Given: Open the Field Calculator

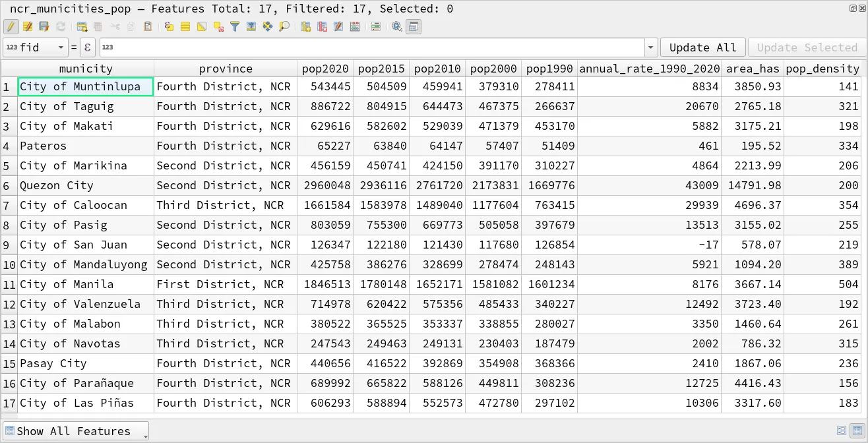Looking at the screenshot, I should tap(355, 26).
